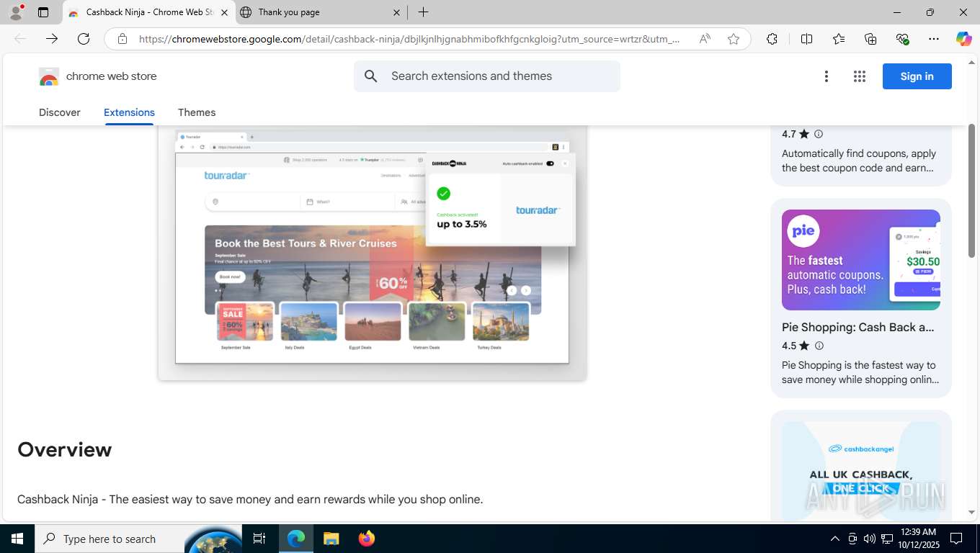Open Collections icon
The height and width of the screenshot is (553, 980).
(870, 39)
